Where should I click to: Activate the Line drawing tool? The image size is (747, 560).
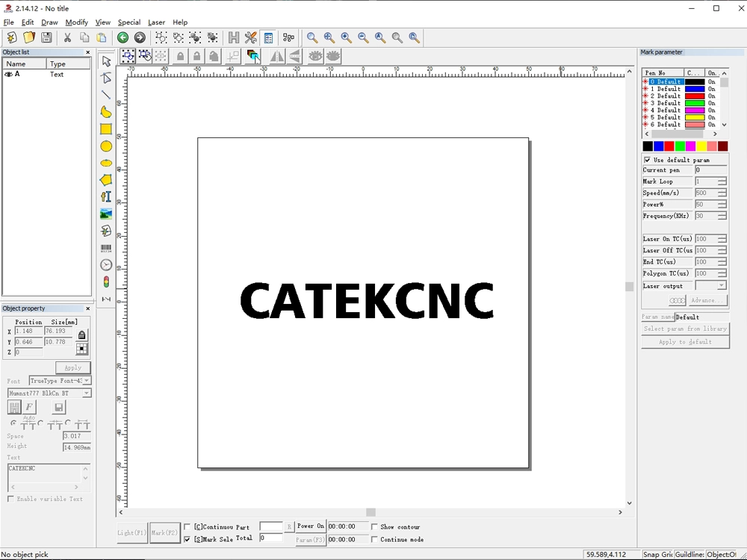pos(105,95)
